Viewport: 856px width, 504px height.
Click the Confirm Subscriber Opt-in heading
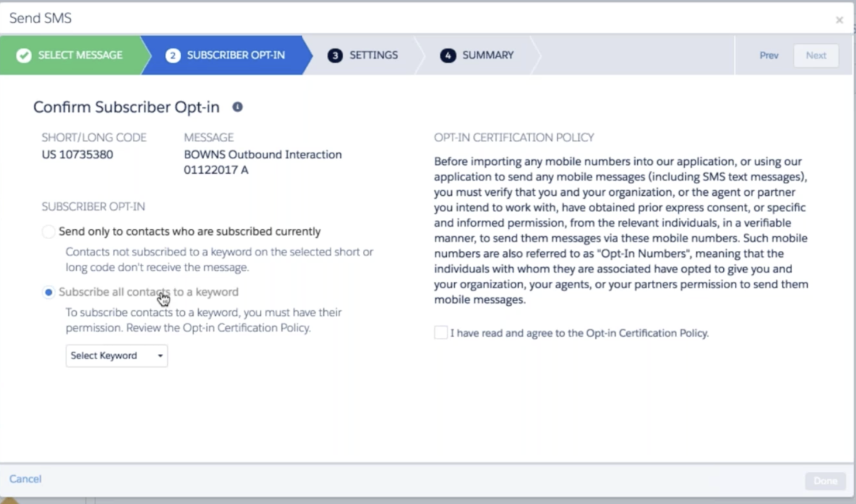pyautogui.click(x=126, y=107)
